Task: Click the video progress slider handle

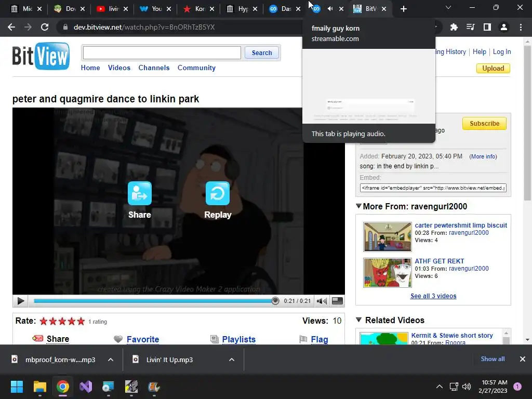Action: point(275,301)
